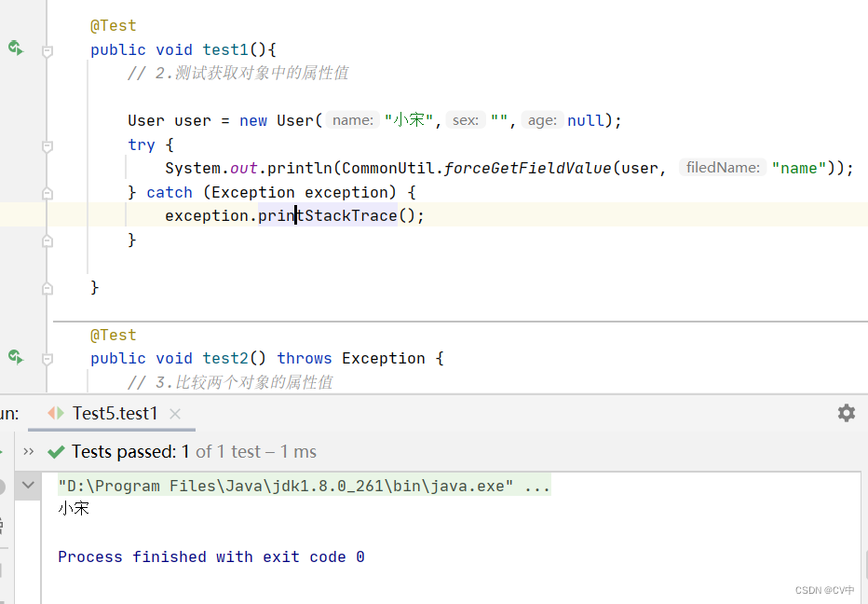Image resolution: width=868 pixels, height=604 pixels.
Task: Click the 小宋 console output line
Action: 74,509
